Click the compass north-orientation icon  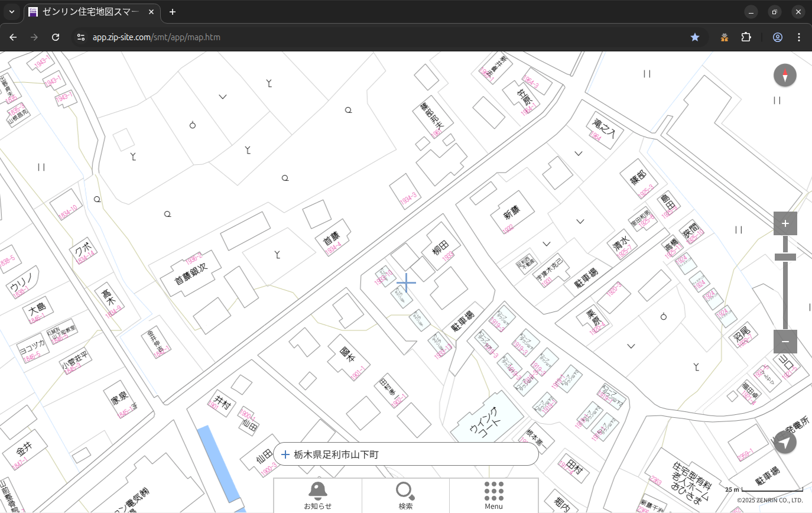785,76
